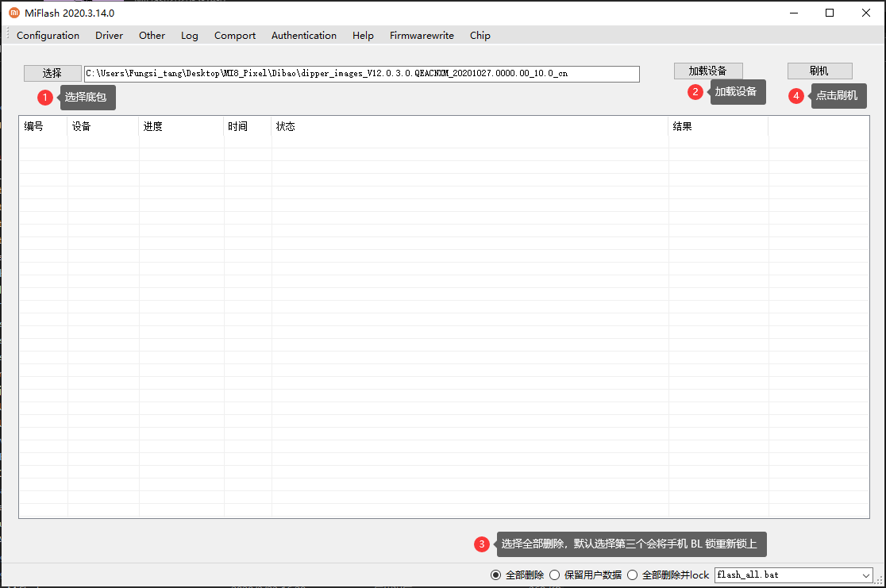886x588 pixels.
Task: Minimize the MiFlash window
Action: tap(794, 13)
